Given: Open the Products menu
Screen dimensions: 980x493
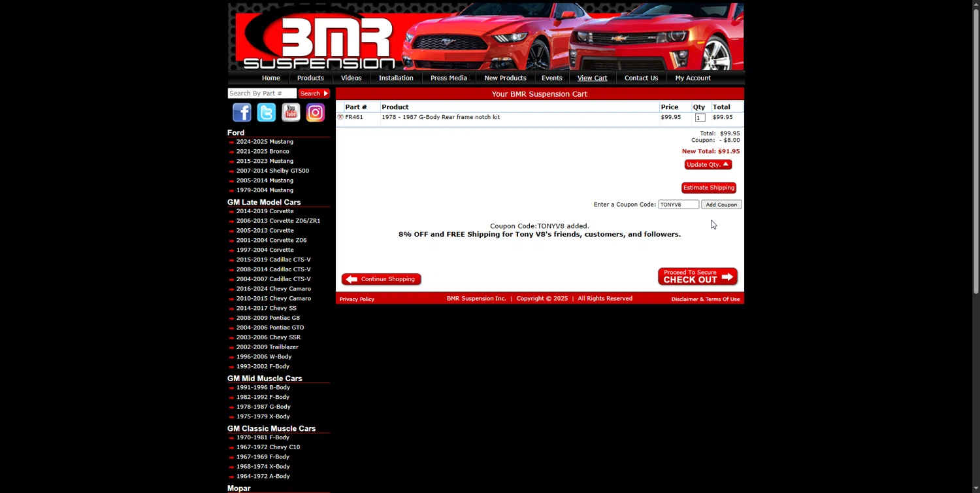Looking at the screenshot, I should click(310, 78).
